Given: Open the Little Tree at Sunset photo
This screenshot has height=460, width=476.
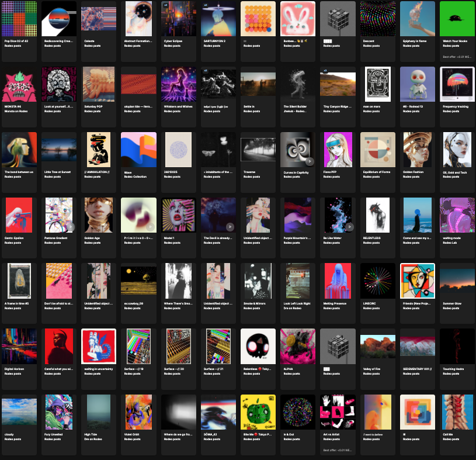Looking at the screenshot, I should (x=59, y=150).
